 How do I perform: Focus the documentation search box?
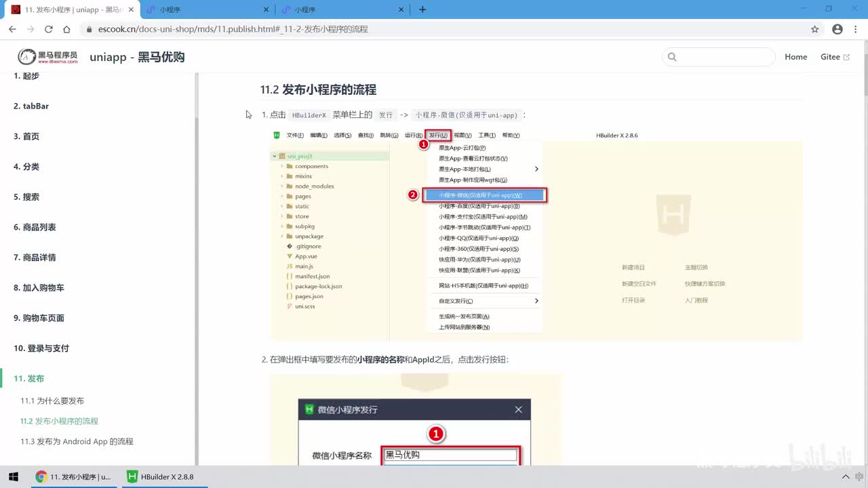(x=718, y=57)
